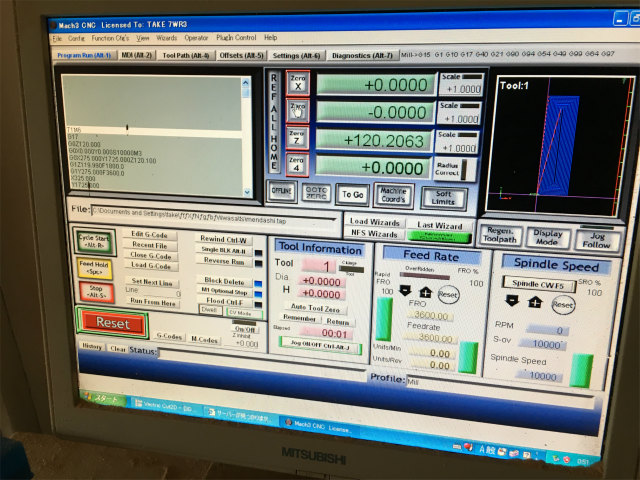Increase feed rate override with plus arrow

point(425,292)
